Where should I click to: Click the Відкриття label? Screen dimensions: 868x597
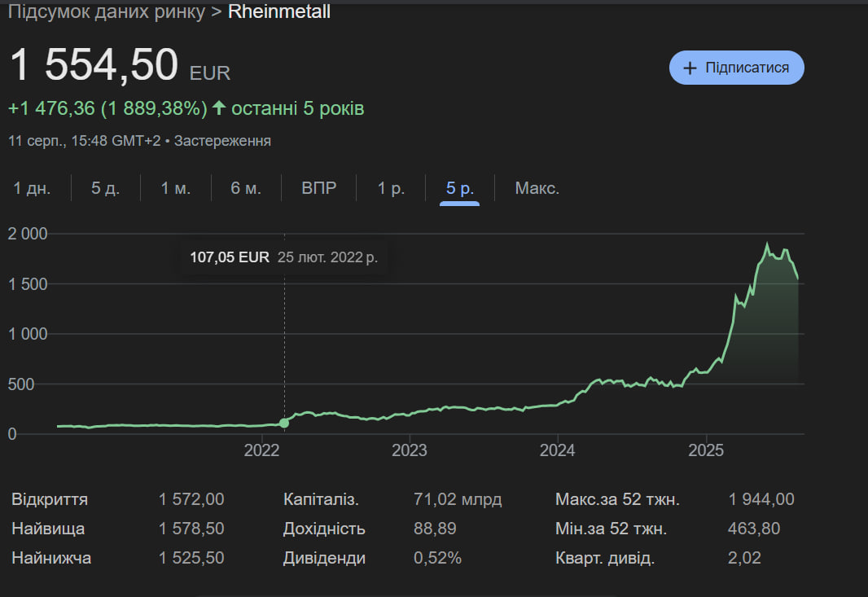50,499
